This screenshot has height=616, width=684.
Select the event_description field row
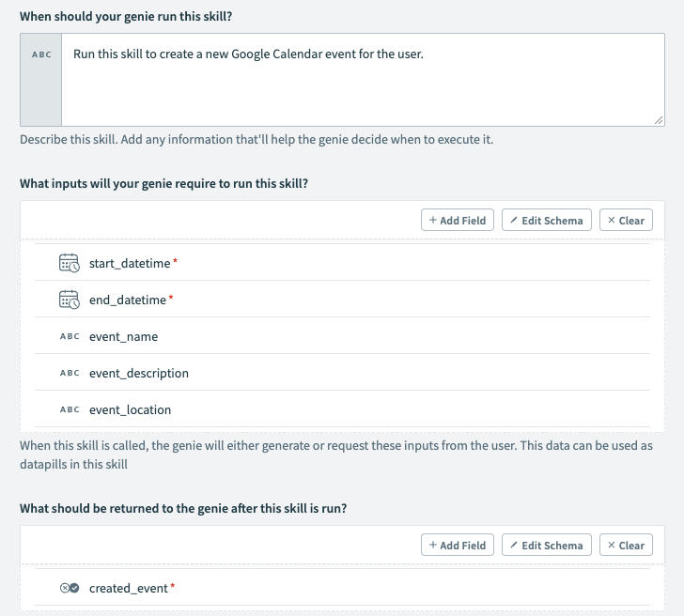(x=138, y=373)
